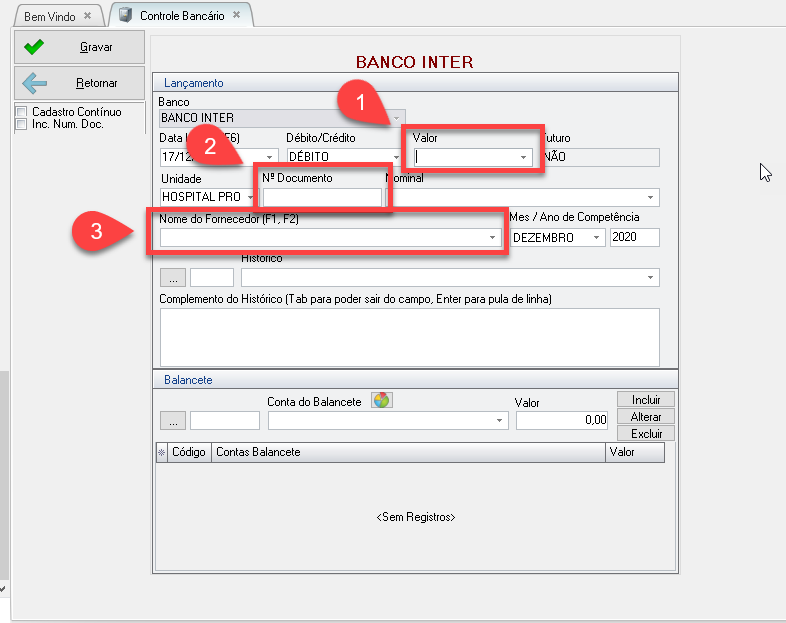Image resolution: width=786 pixels, height=623 pixels.
Task: Close the Controle Bancário tab
Action: coord(236,16)
